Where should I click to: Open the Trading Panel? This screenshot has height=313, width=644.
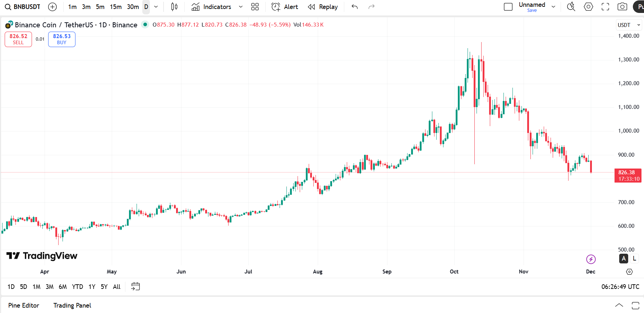(72, 305)
